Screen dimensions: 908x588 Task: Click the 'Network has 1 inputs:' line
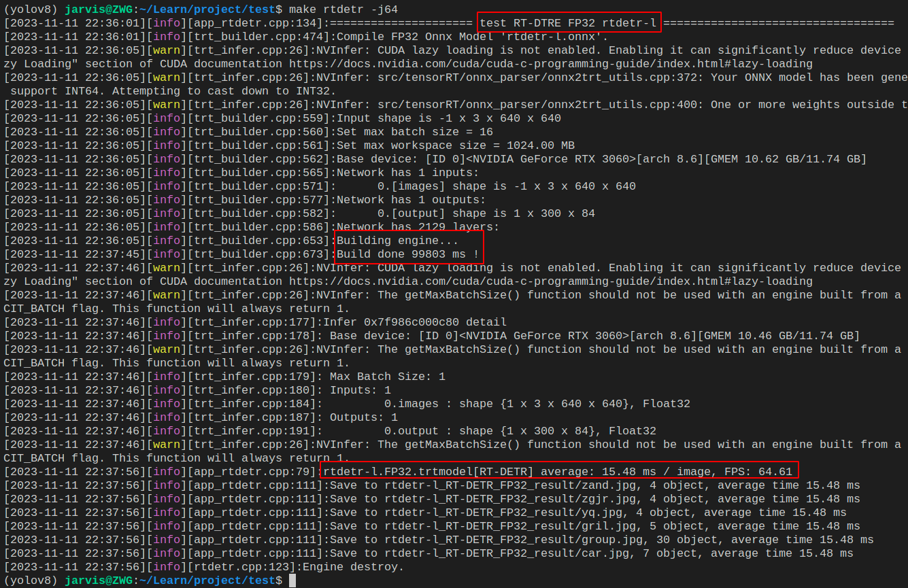tap(408, 173)
